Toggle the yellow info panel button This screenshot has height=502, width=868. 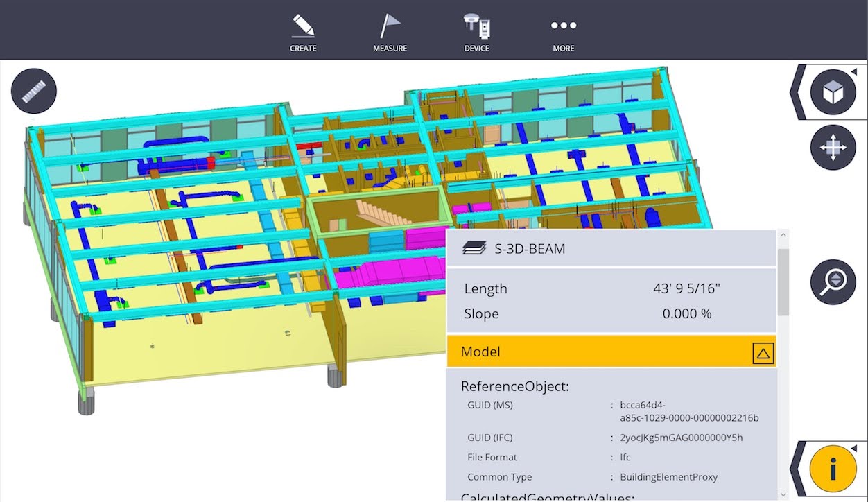pyautogui.click(x=833, y=469)
